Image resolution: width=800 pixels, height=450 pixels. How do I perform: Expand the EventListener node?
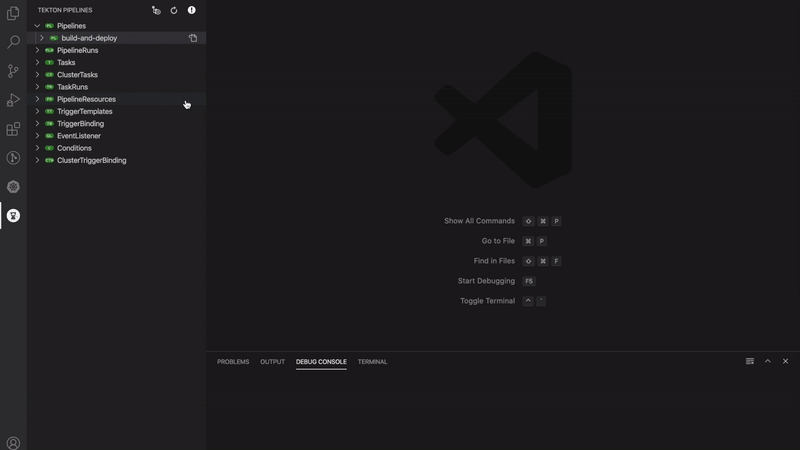pyautogui.click(x=37, y=136)
